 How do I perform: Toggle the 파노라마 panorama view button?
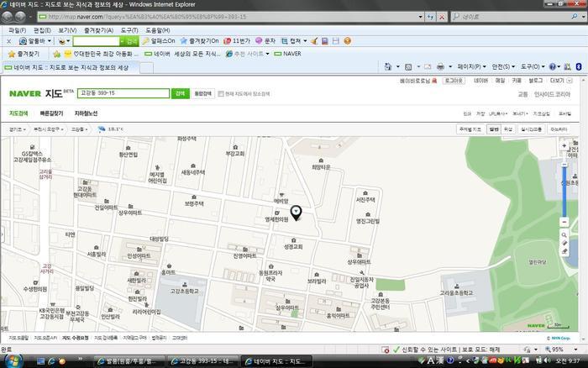[x=559, y=129]
